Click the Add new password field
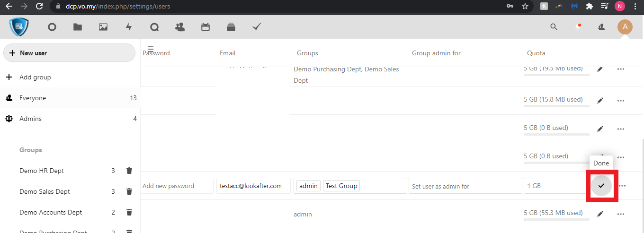Screen dimensions: 644x233 pos(177,186)
